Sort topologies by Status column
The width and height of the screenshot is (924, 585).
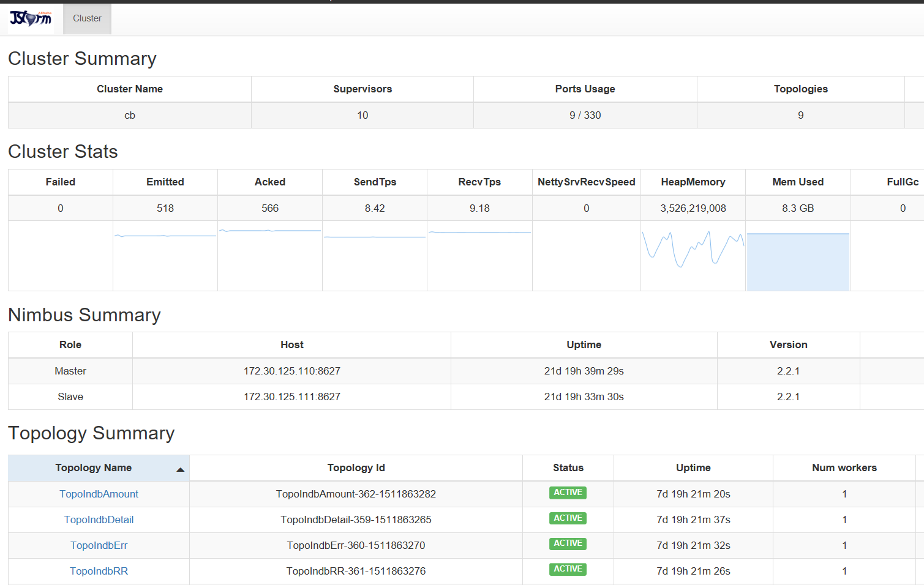(x=568, y=468)
